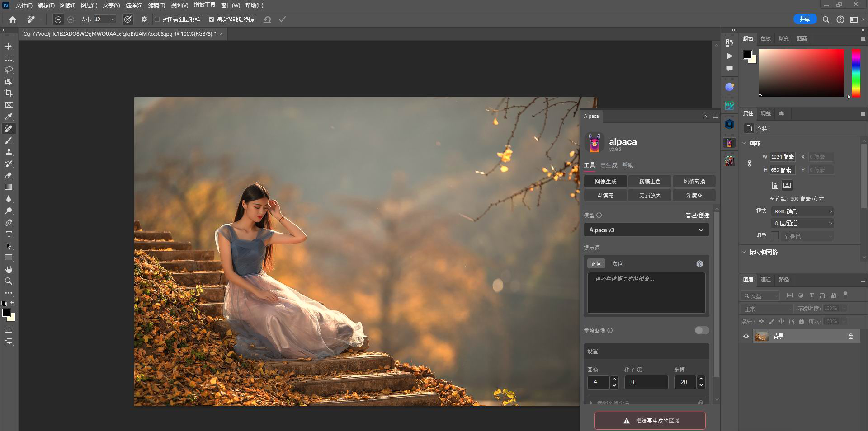Open the 图层(L) menu
868x431 pixels.
tap(89, 5)
